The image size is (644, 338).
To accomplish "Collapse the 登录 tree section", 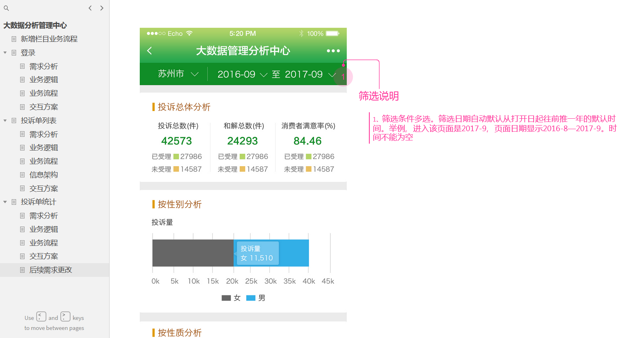I will click(x=5, y=53).
